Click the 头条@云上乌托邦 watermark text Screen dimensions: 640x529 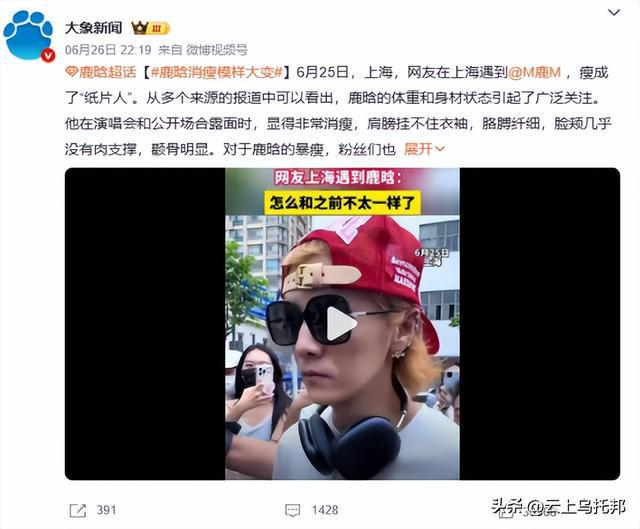(x=558, y=507)
